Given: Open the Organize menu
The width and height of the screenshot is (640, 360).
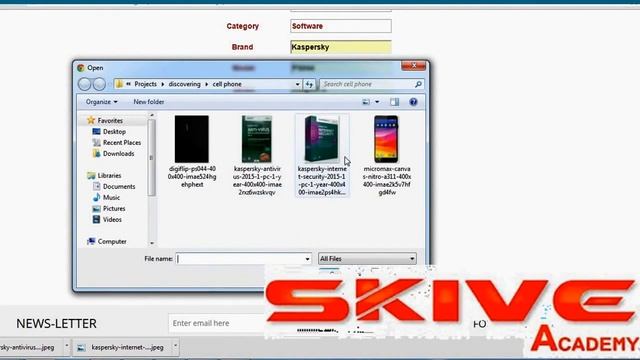Looking at the screenshot, I should 101,102.
